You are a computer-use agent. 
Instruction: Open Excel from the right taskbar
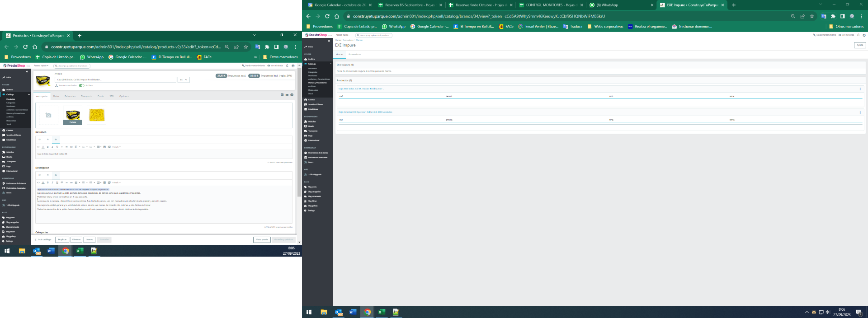pos(382,312)
